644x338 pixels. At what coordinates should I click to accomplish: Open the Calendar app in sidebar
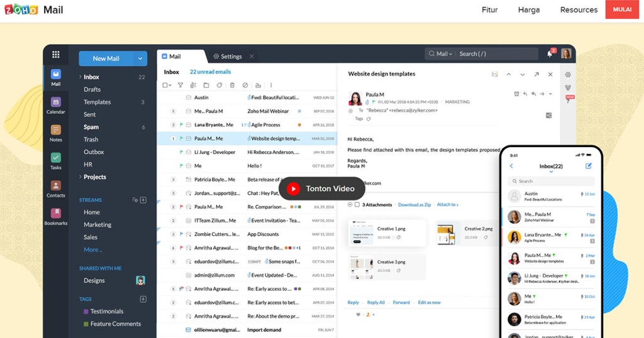tap(56, 106)
